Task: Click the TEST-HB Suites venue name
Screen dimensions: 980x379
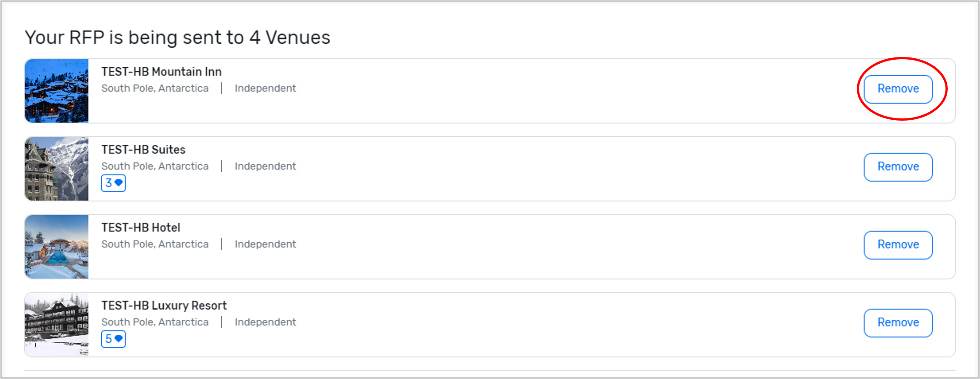Action: [143, 150]
